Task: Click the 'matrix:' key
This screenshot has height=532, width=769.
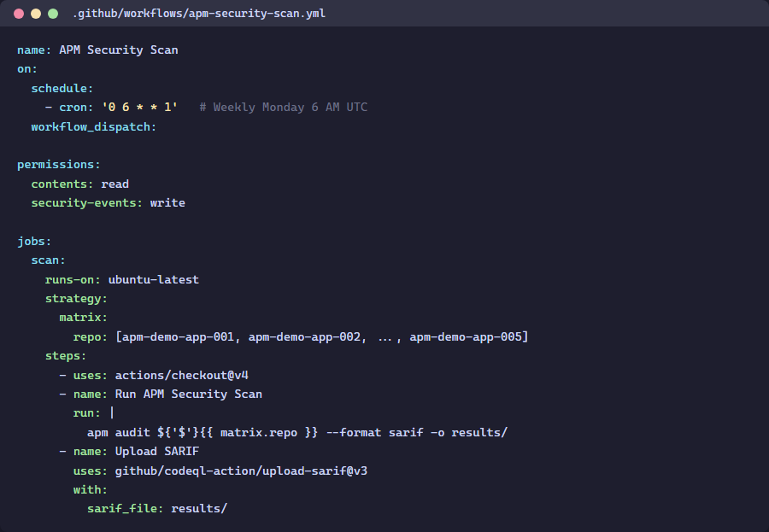Action: click(83, 318)
